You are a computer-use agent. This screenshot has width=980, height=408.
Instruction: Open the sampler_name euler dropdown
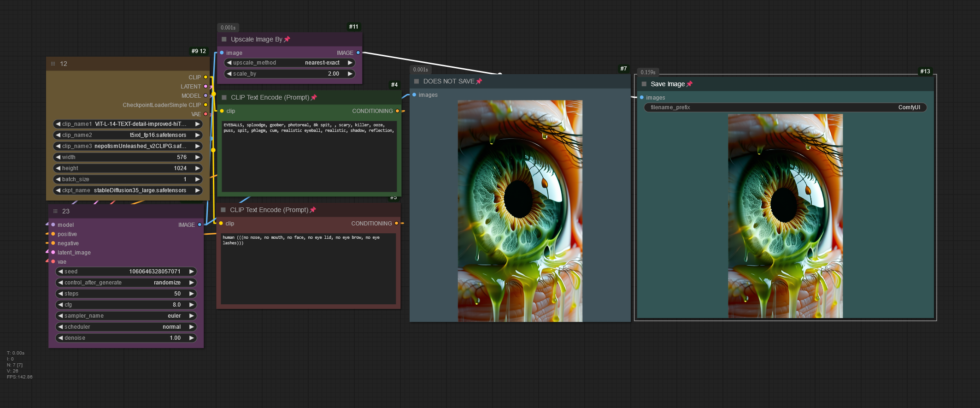click(126, 316)
